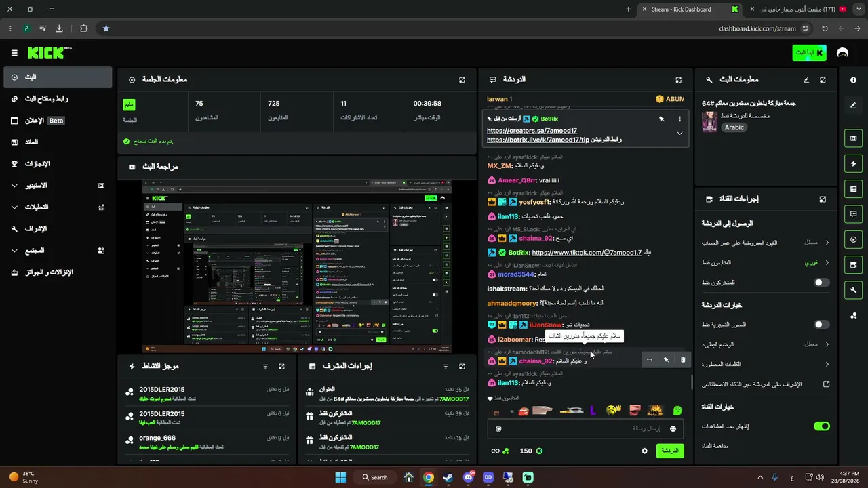Screen dimensions: 868x488
Task: Bookmark this page with the star icon
Action: [x=106, y=28]
